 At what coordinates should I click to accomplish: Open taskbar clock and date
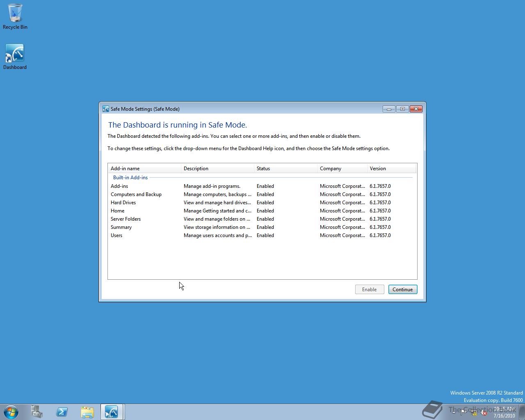point(504,412)
